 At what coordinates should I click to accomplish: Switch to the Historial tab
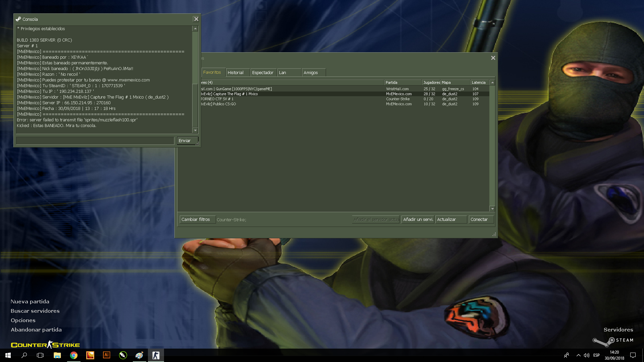point(237,72)
